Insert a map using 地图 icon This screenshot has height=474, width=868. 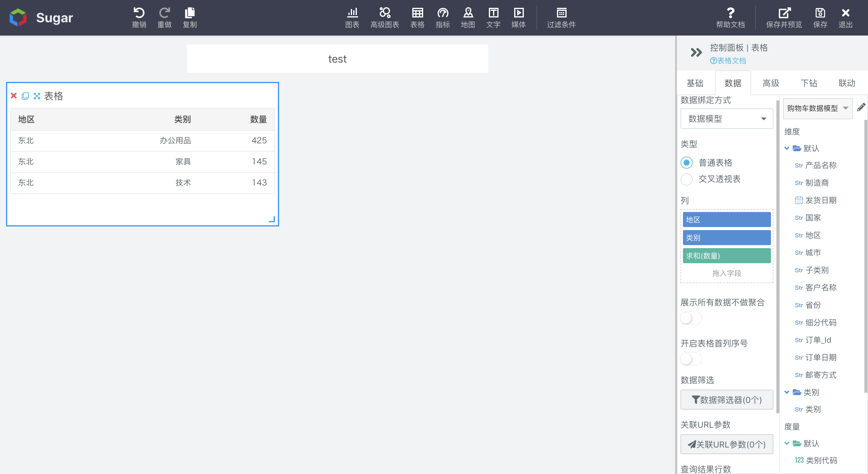(468, 13)
